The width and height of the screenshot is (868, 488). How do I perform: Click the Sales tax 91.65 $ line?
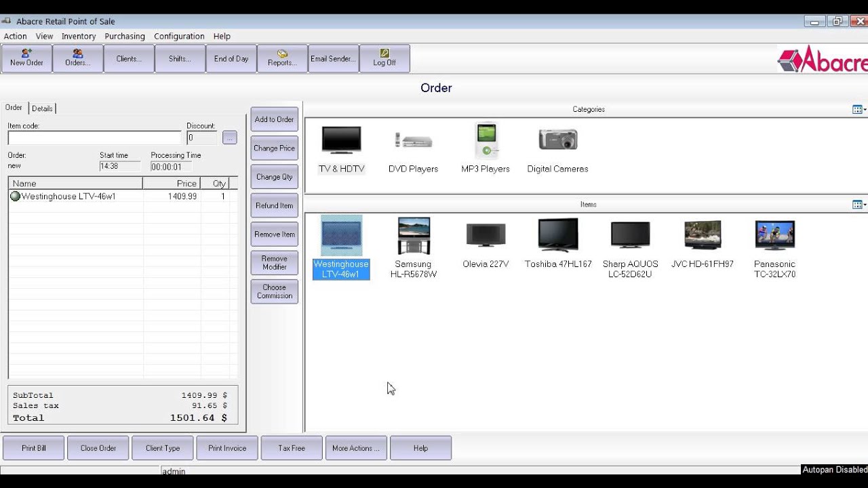tap(120, 406)
